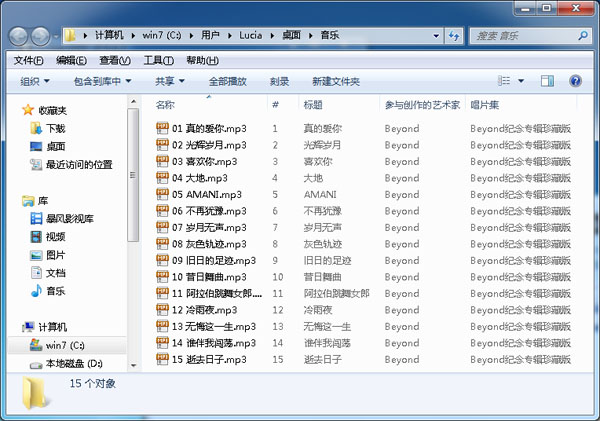Select file 04 大地.mp3
Image resolution: width=600 pixels, height=421 pixels.
coord(192,178)
